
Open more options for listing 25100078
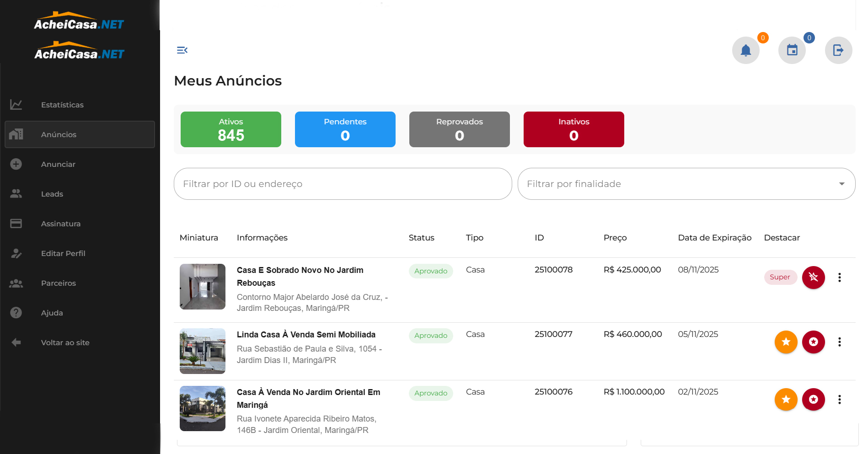pyautogui.click(x=839, y=278)
